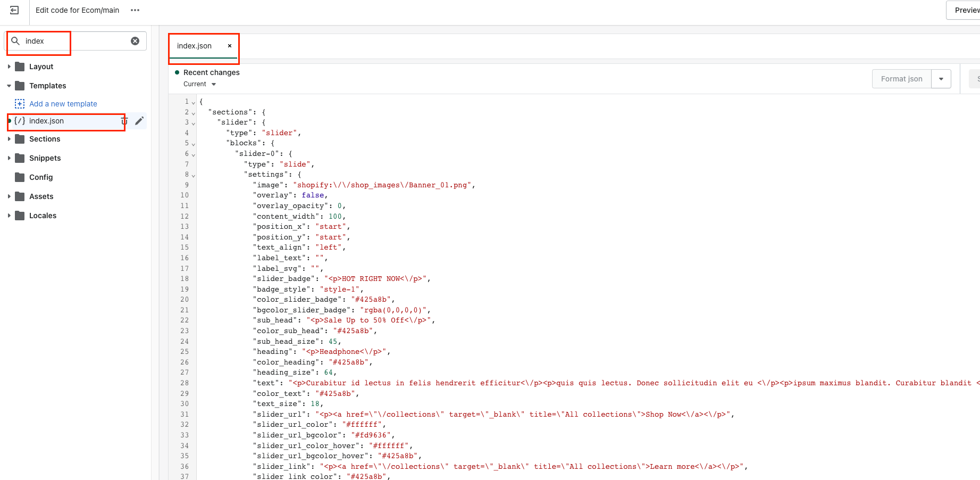Click the Config folder icon
980x480 pixels.
(20, 177)
